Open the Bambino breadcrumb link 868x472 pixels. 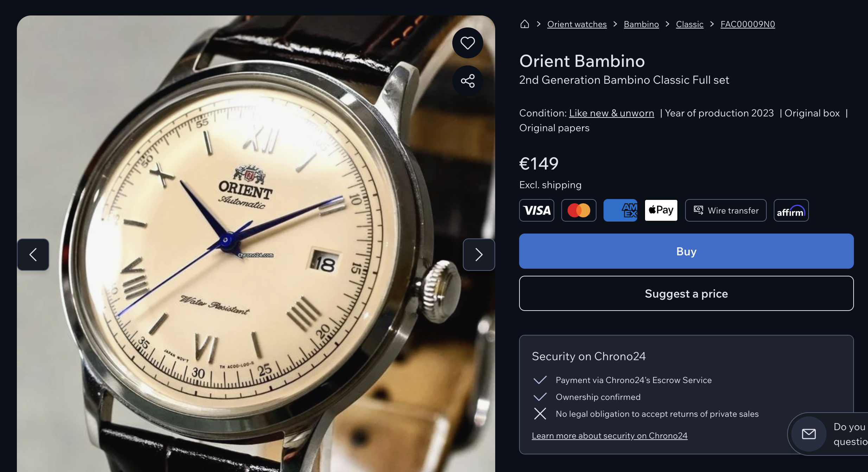(641, 24)
